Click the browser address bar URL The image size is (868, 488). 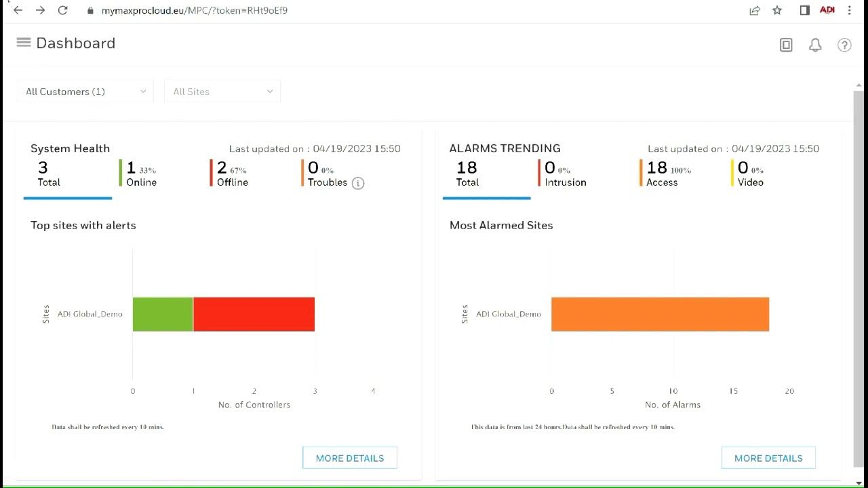pos(195,10)
